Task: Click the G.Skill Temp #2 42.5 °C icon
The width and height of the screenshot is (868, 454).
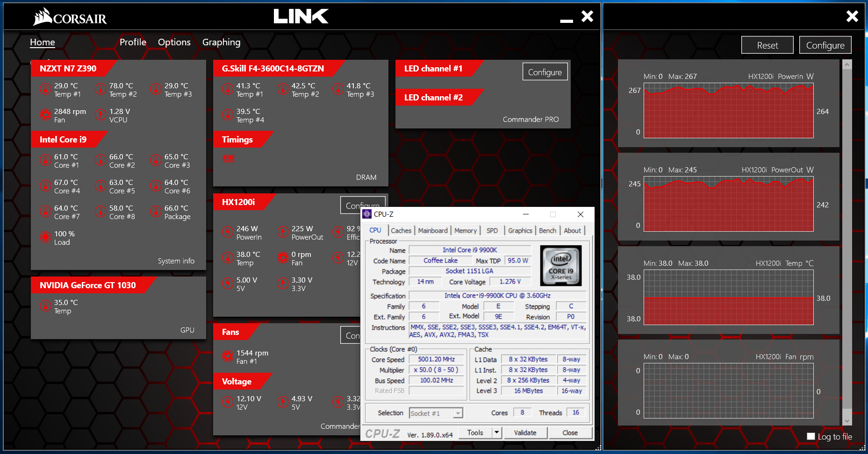Action: click(x=283, y=89)
